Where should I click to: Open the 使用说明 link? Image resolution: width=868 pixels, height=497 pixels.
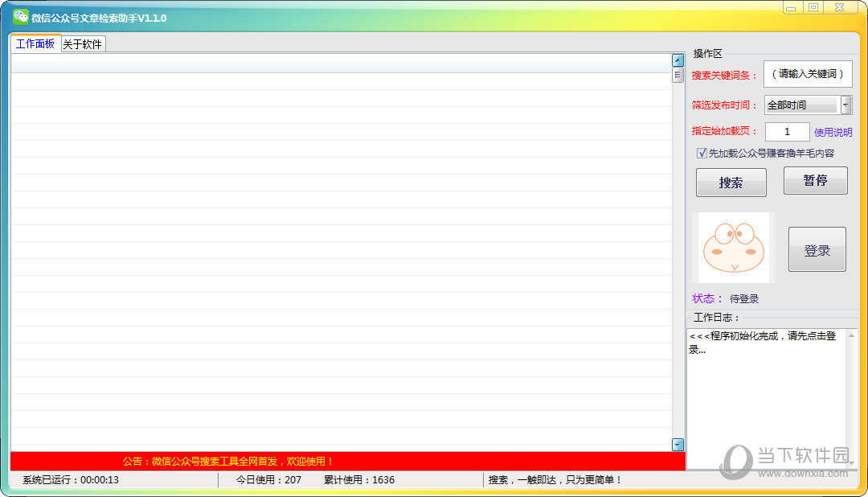[x=833, y=133]
